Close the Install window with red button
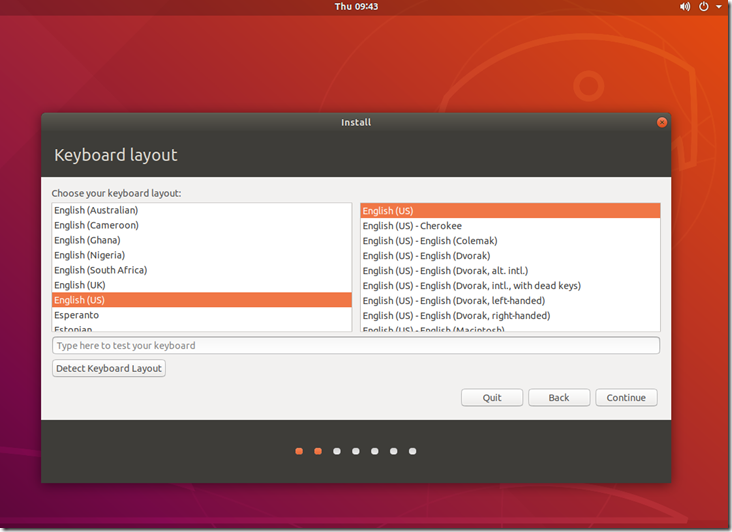The image size is (732, 532). click(662, 122)
